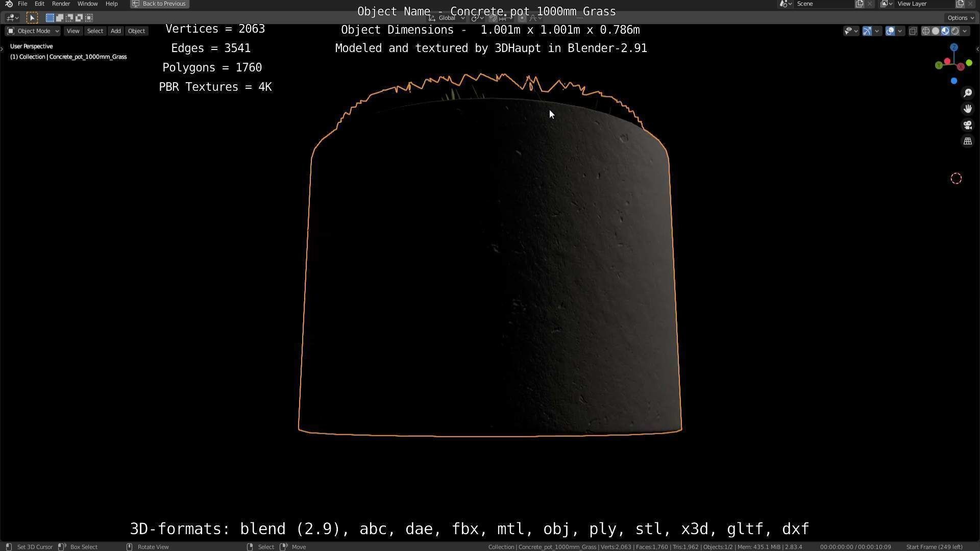Open the Global transform orientation dropdown
The height and width of the screenshot is (551, 980).
pyautogui.click(x=447, y=18)
